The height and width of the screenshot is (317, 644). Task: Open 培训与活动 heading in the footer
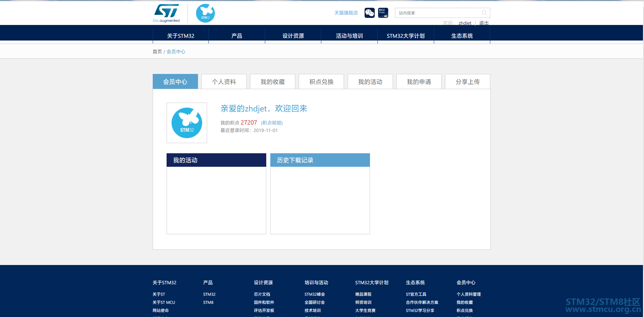tap(316, 283)
